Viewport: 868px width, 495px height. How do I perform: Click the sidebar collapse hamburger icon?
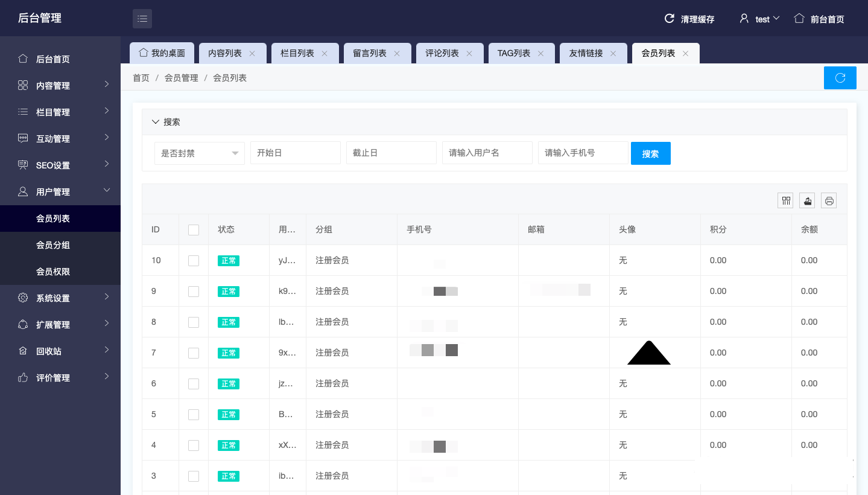142,19
